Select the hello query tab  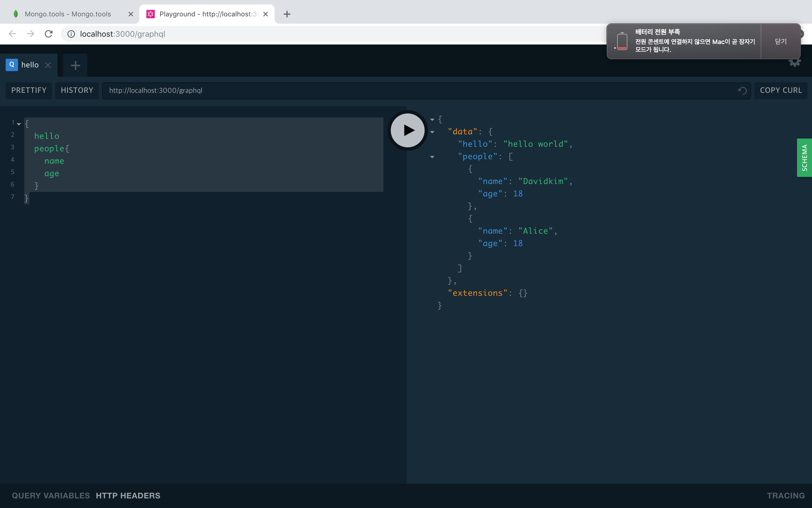click(29, 65)
